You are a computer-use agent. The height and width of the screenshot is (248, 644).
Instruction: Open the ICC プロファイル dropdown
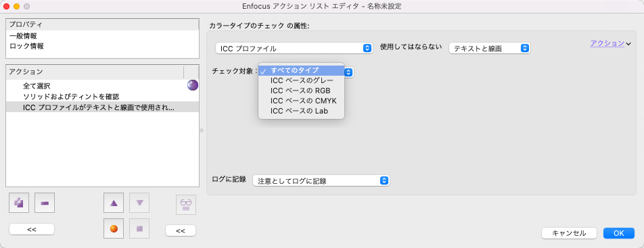(x=294, y=49)
